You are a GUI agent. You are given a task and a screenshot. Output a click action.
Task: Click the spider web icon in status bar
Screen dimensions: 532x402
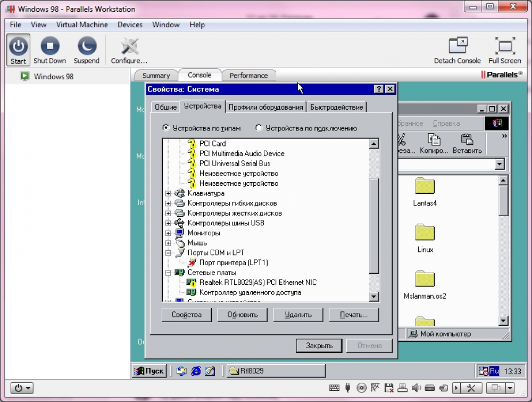coord(375,388)
